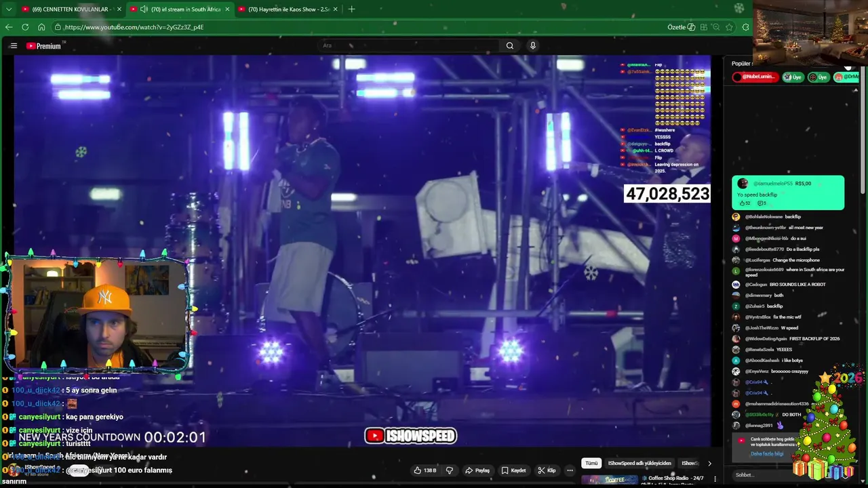The image size is (868, 488).
Task: Click the ISHOWSPEED channel watermark
Action: point(411,436)
